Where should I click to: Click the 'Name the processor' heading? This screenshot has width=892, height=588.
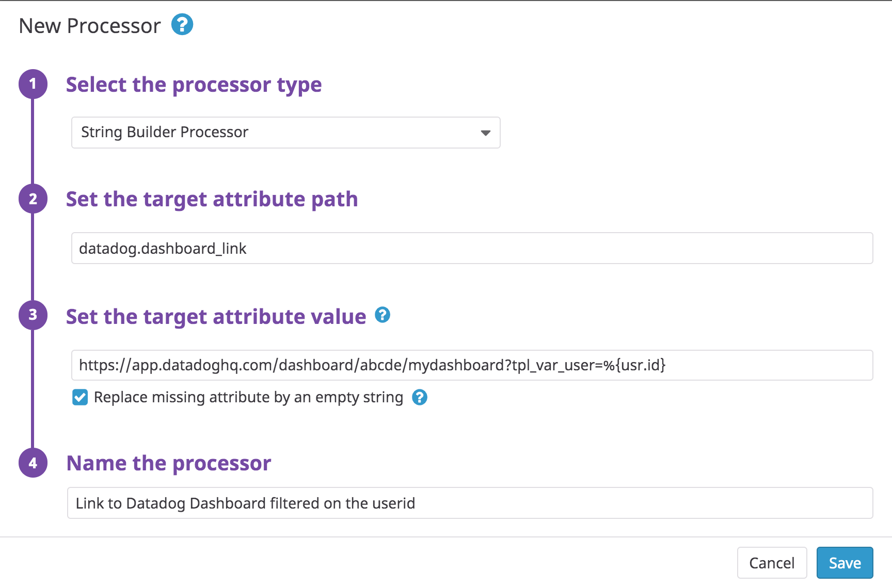pyautogui.click(x=169, y=463)
